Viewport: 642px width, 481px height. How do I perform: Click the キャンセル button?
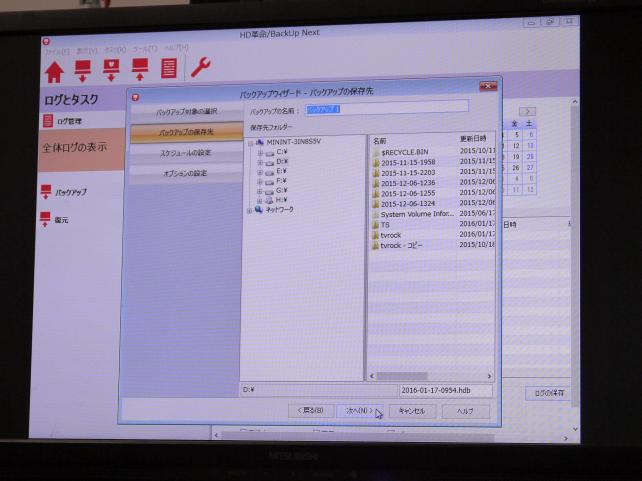click(412, 411)
